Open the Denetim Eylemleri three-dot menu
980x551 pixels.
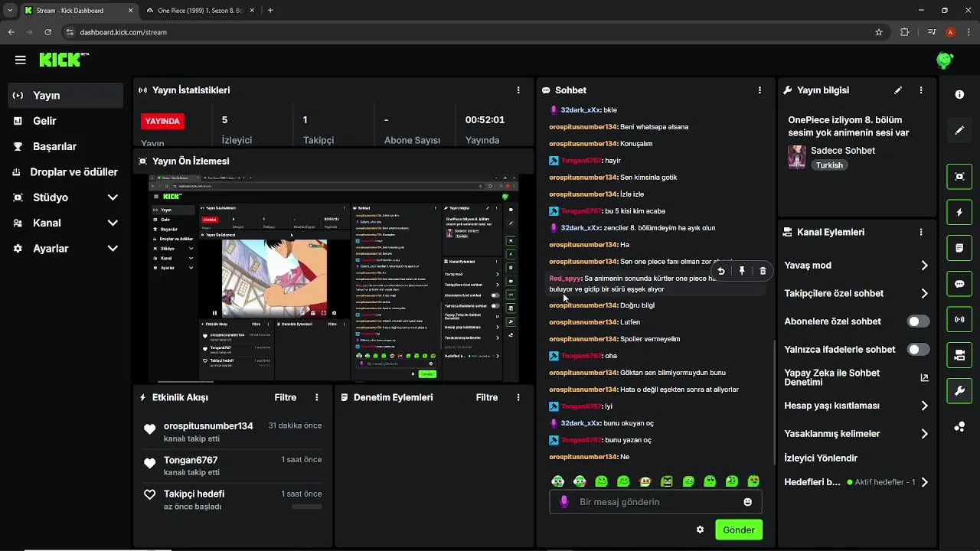pyautogui.click(x=518, y=397)
